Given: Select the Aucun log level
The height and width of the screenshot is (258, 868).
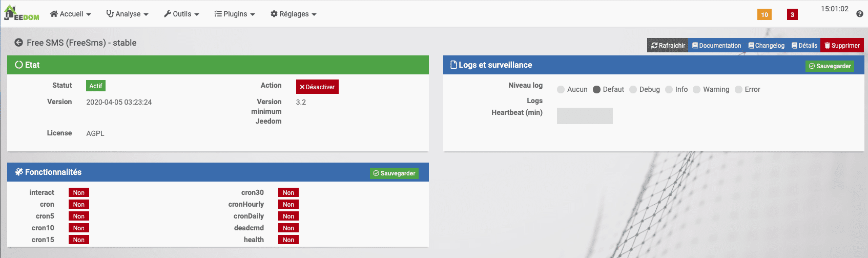Looking at the screenshot, I should 561,89.
